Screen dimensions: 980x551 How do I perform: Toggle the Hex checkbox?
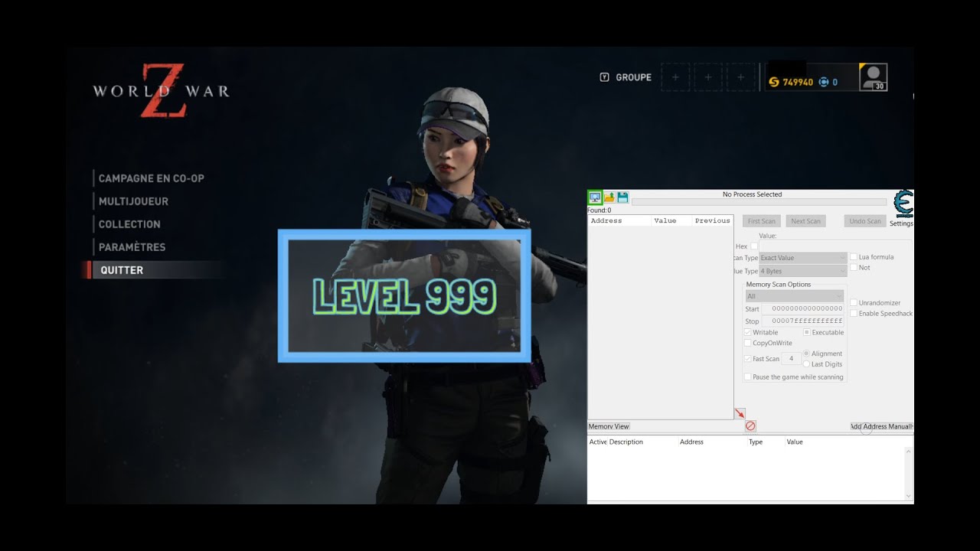coord(754,246)
